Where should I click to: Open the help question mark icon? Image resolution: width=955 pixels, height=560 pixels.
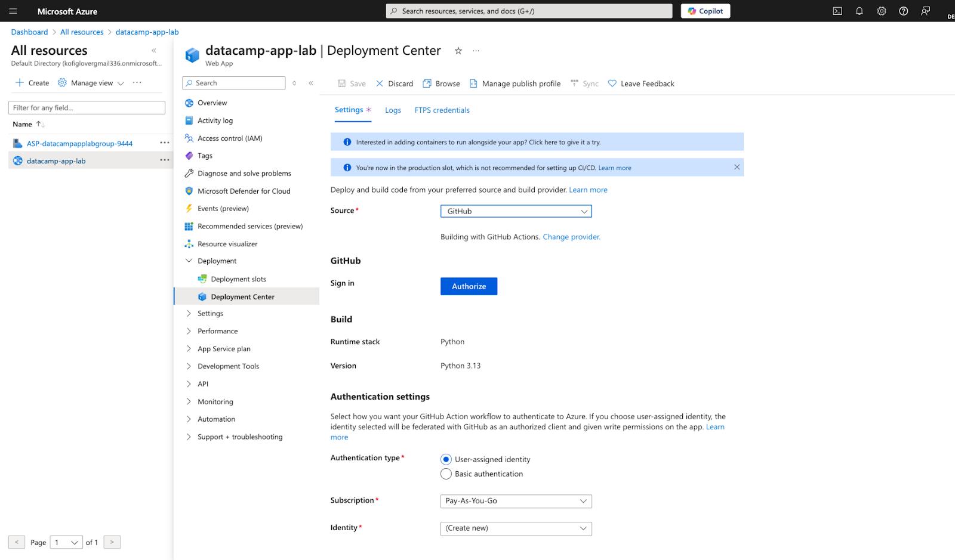tap(904, 11)
